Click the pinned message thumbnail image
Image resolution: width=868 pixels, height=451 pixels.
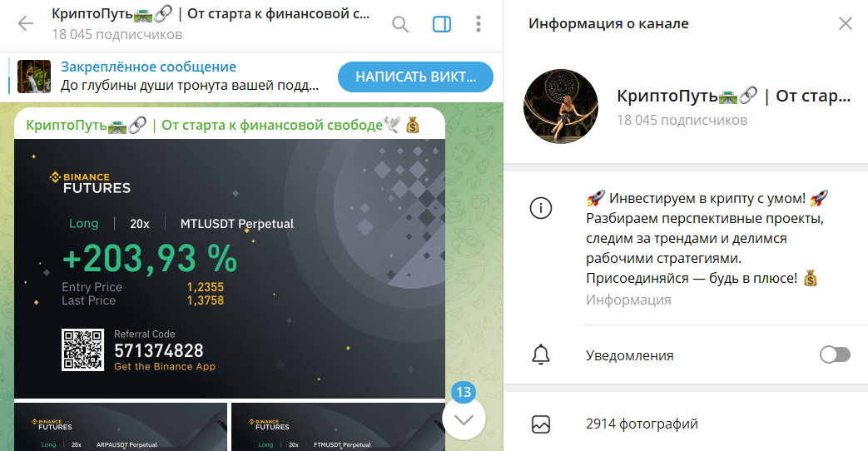pos(34,77)
